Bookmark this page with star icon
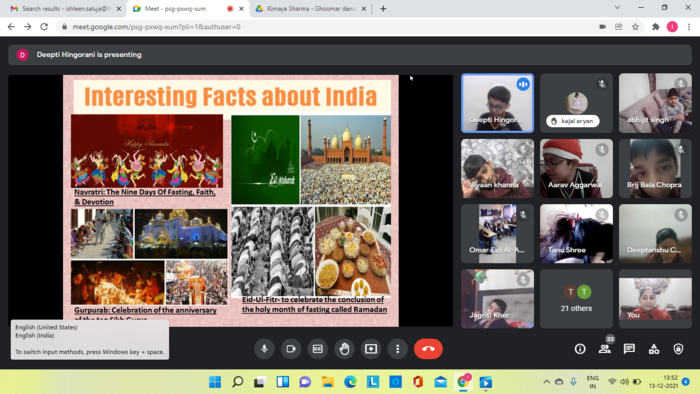 coord(635,27)
